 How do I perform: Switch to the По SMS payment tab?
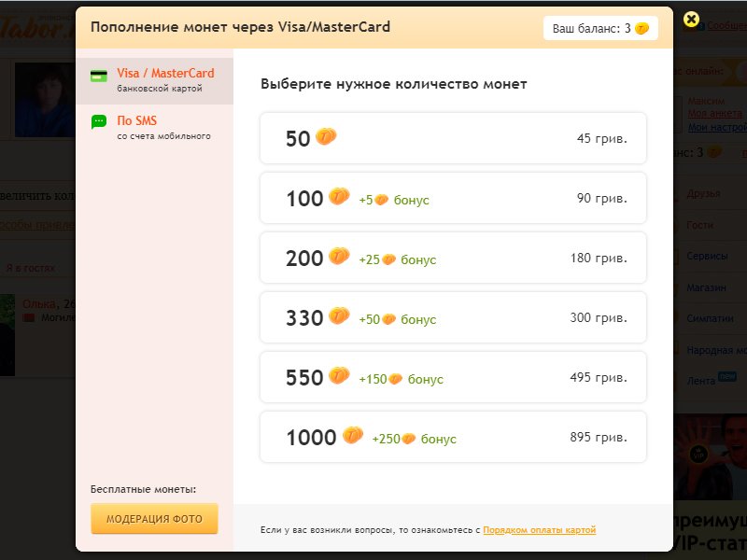click(155, 128)
